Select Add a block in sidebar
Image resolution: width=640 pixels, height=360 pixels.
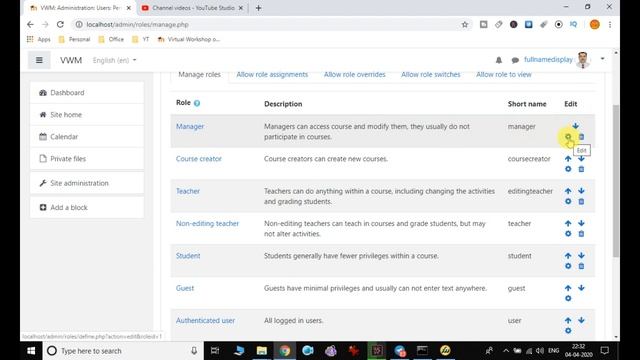click(87, 207)
